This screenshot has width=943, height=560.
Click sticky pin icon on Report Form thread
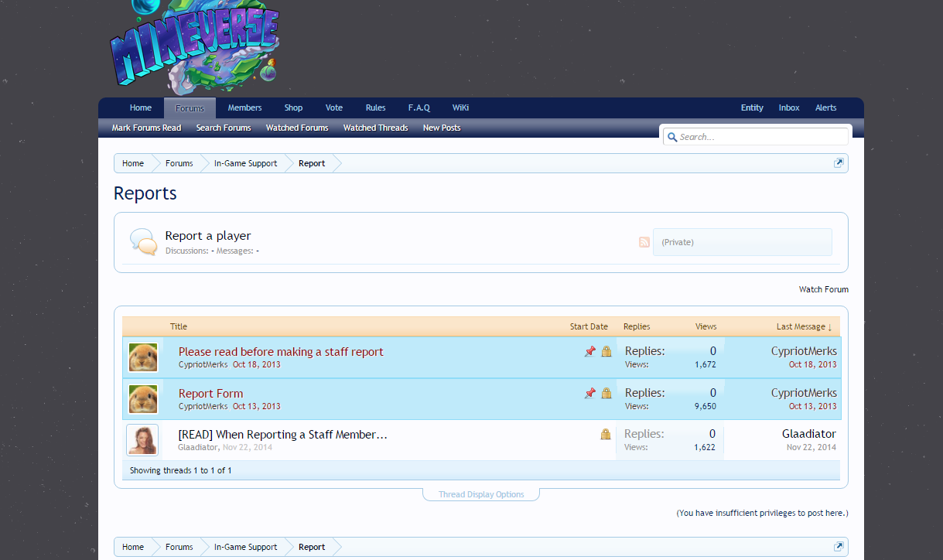click(x=589, y=393)
